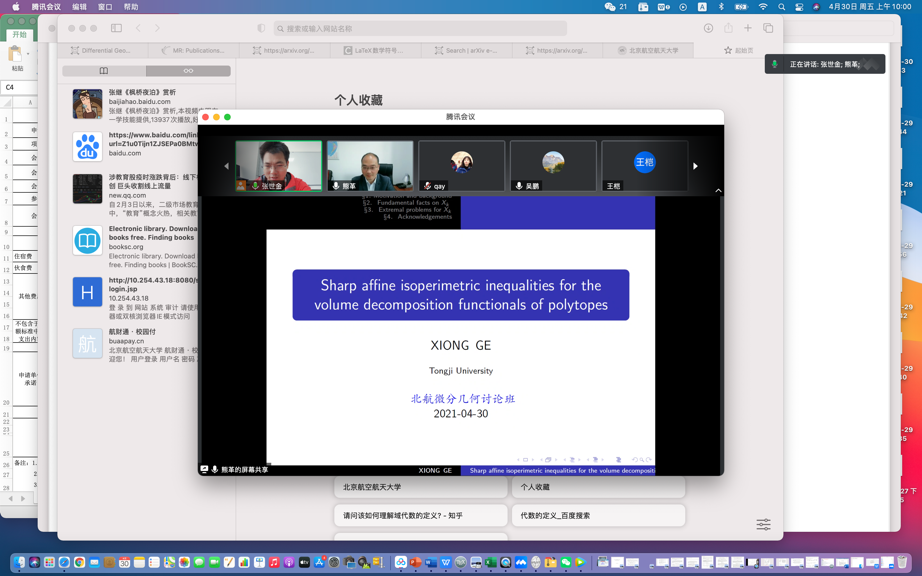Switch to the Bookmarks sidebar tab
The image size is (922, 576).
104,71
